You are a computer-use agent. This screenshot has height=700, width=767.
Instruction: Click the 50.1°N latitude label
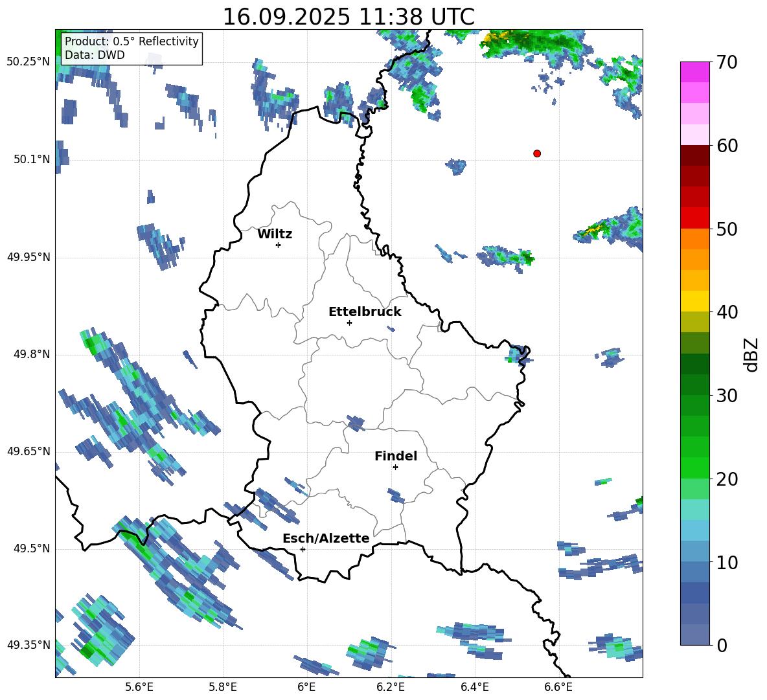[32, 159]
